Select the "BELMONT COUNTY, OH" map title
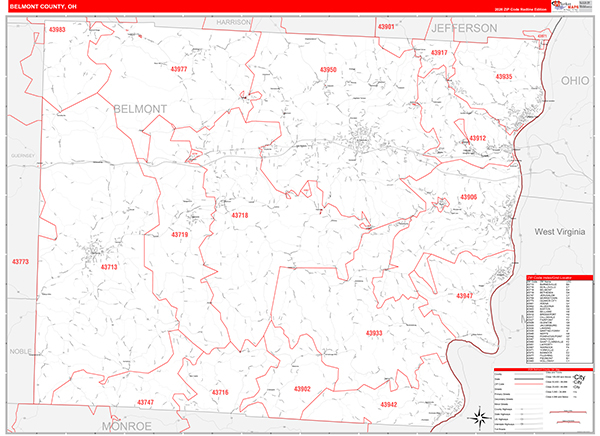Screen dimensions: 600x436 point(43,7)
